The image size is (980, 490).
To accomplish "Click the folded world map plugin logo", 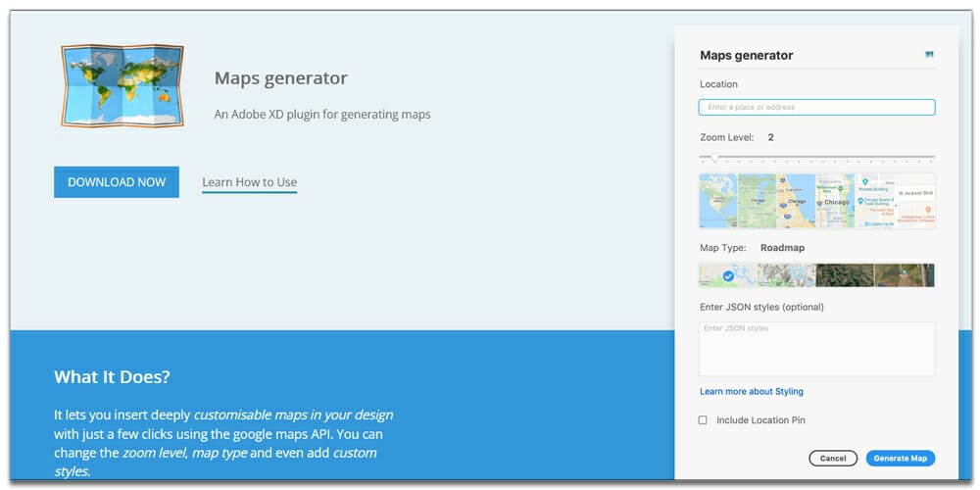I will [x=122, y=85].
